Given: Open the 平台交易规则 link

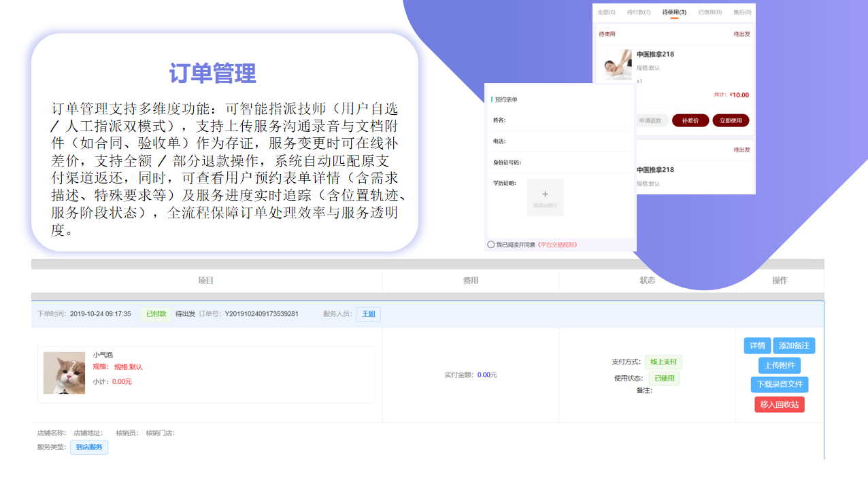Looking at the screenshot, I should point(557,245).
